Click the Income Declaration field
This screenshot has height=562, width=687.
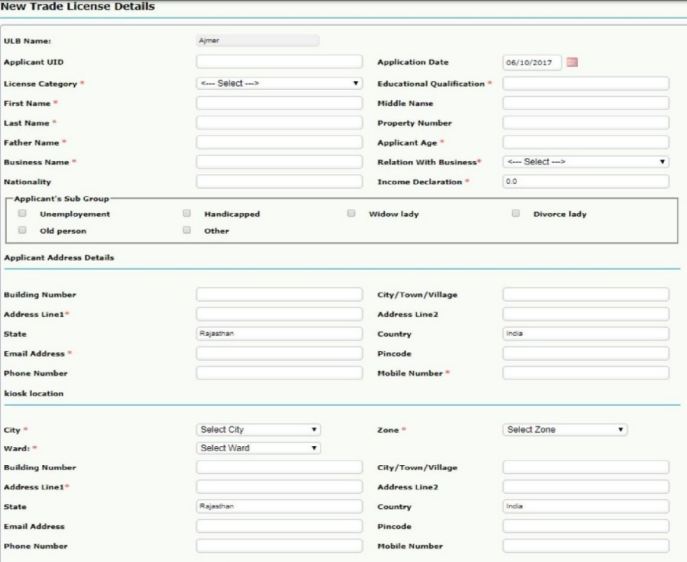coord(585,182)
